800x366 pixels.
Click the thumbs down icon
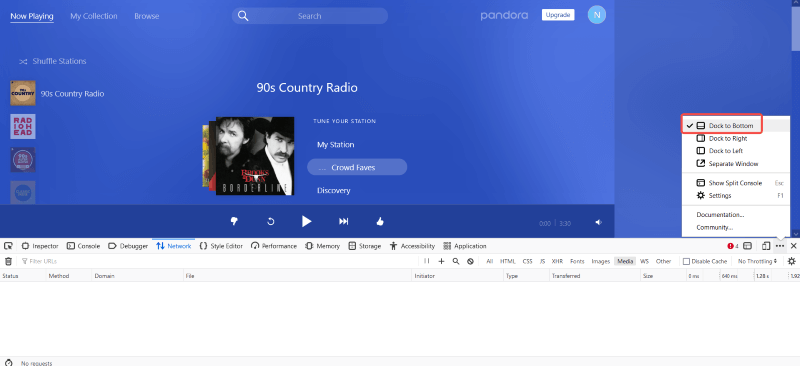point(234,221)
